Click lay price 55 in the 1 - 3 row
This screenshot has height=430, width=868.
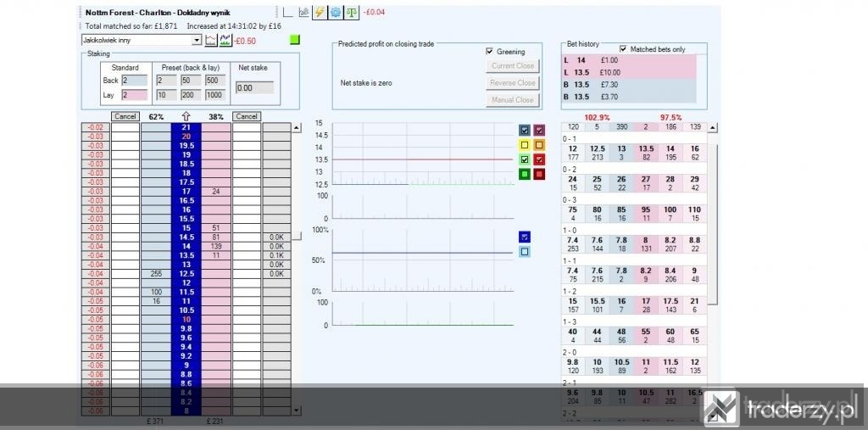646,332
